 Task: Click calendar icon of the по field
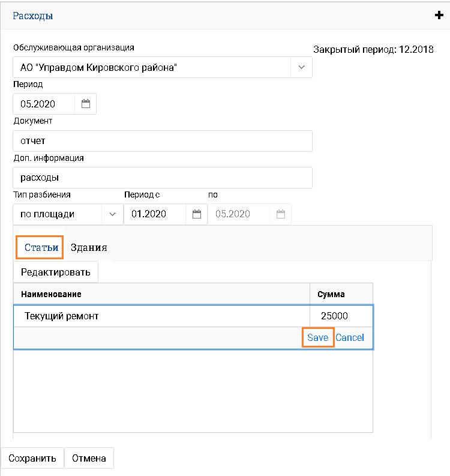(280, 214)
